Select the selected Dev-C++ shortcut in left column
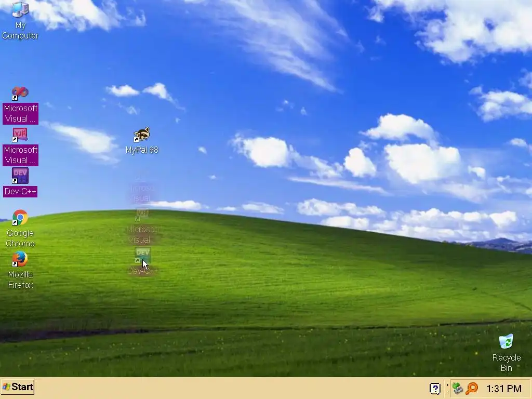Image resolution: width=532 pixels, height=399 pixels. click(20, 182)
